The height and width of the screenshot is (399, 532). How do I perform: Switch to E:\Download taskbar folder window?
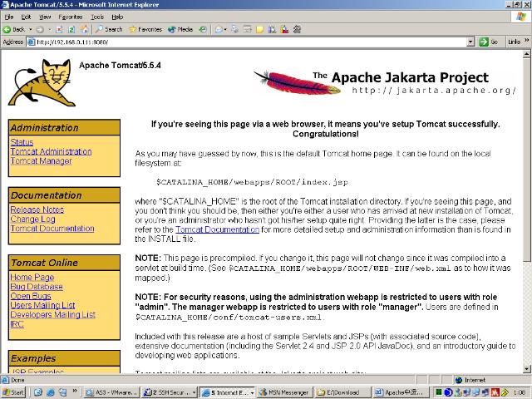click(x=342, y=392)
